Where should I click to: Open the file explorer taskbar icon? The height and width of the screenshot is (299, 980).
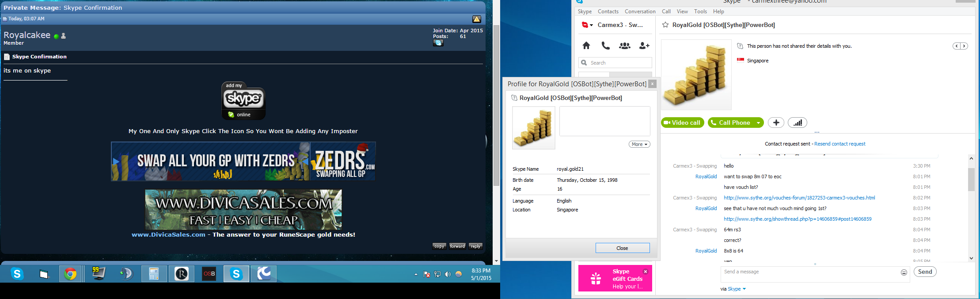click(44, 274)
